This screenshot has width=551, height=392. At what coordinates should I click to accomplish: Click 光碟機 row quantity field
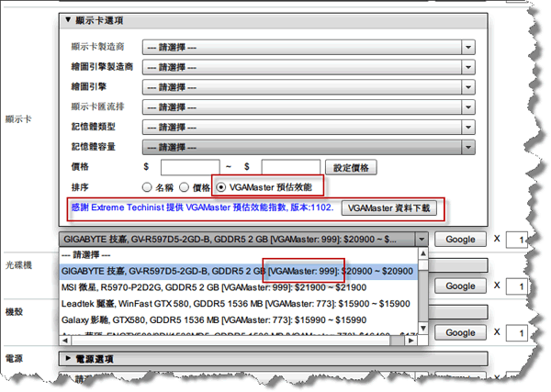pos(516,286)
